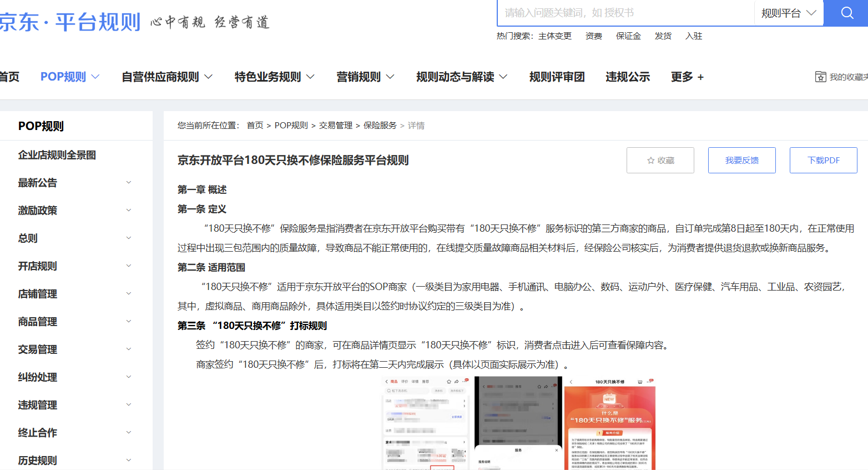Screen dimensions: 868x470
Task: Click the article title 京东开放平台180天只换不修保险服务平台规则
Action: pos(293,161)
